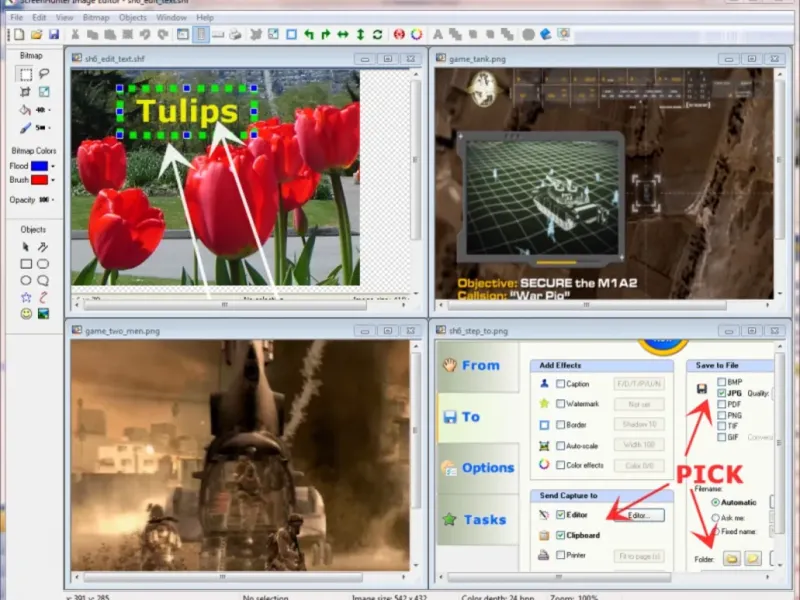Screen dimensions: 800x600
Task: Check the Caption checkbox in sh6_step_to.png window
Action: click(x=560, y=384)
